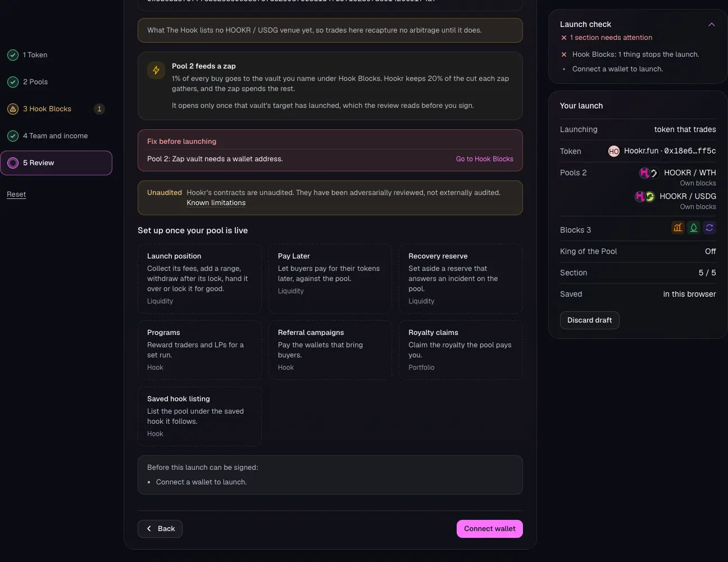
Task: Click the 'Hook Blocks: 1 thing stops the launch.' line
Action: 636,55
